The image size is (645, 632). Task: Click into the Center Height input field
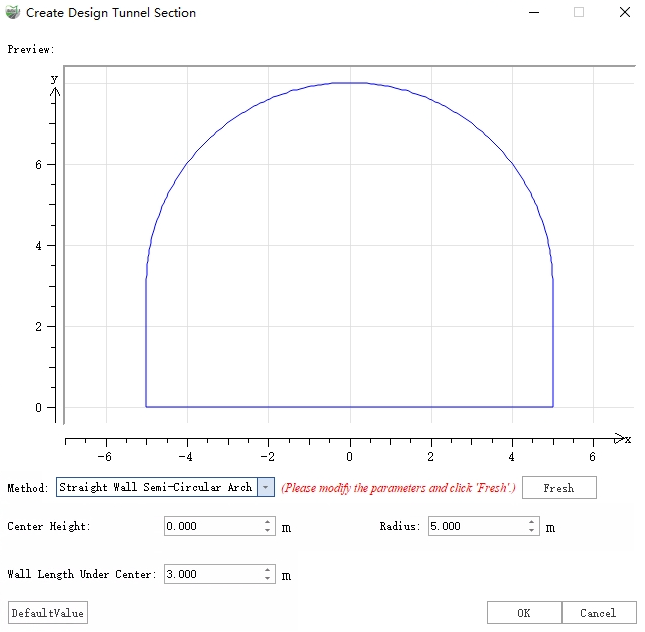[211, 526]
